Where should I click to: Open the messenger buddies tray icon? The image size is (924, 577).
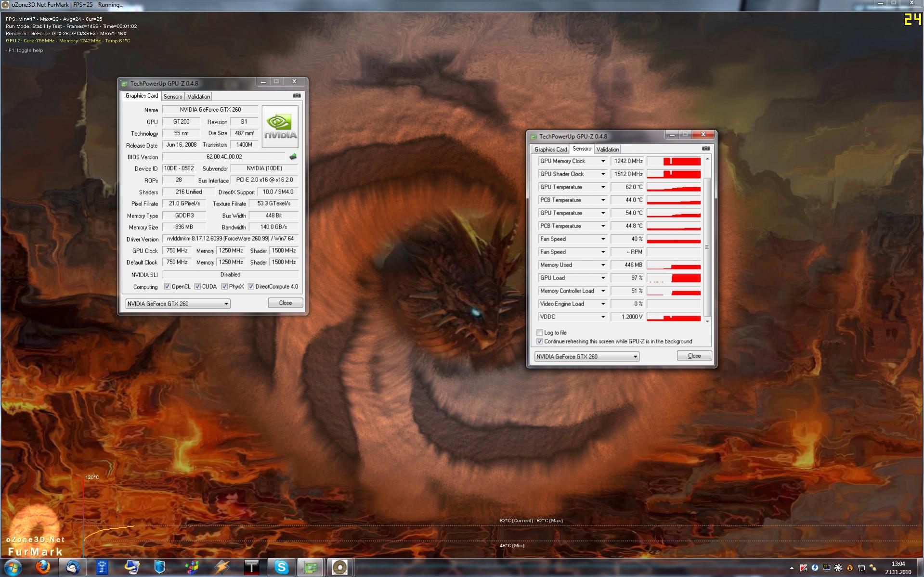coord(873,568)
